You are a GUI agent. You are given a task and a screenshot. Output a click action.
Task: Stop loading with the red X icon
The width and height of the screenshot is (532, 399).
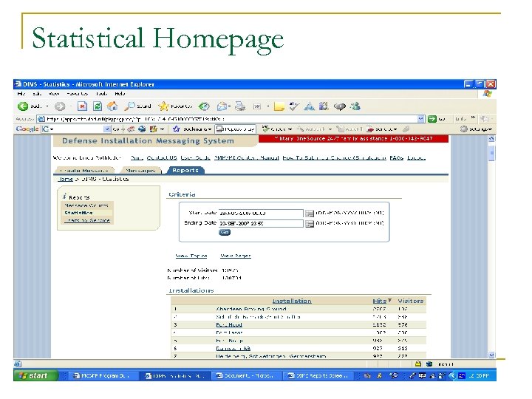click(x=82, y=106)
